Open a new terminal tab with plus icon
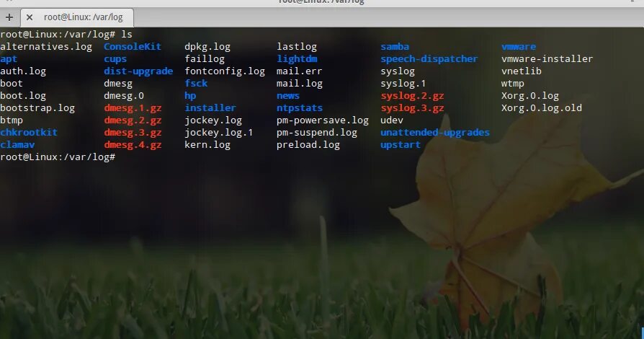 tap(9, 17)
